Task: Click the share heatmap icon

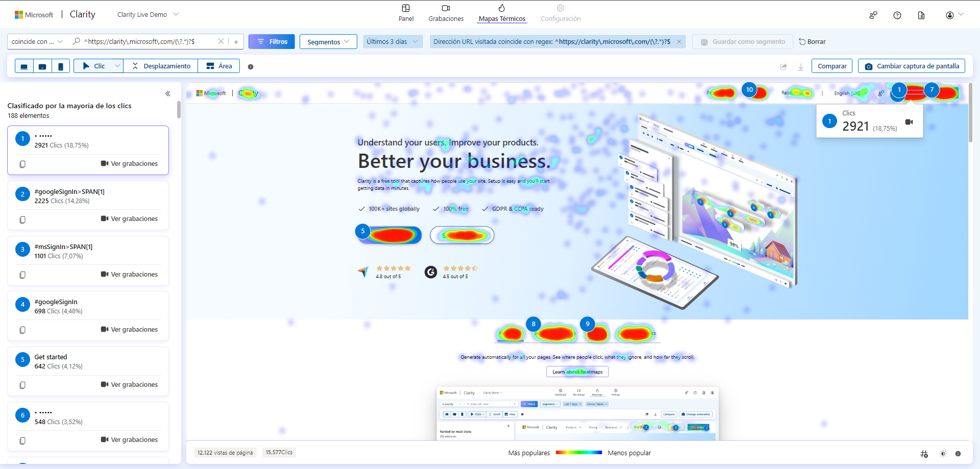Action: click(x=784, y=66)
